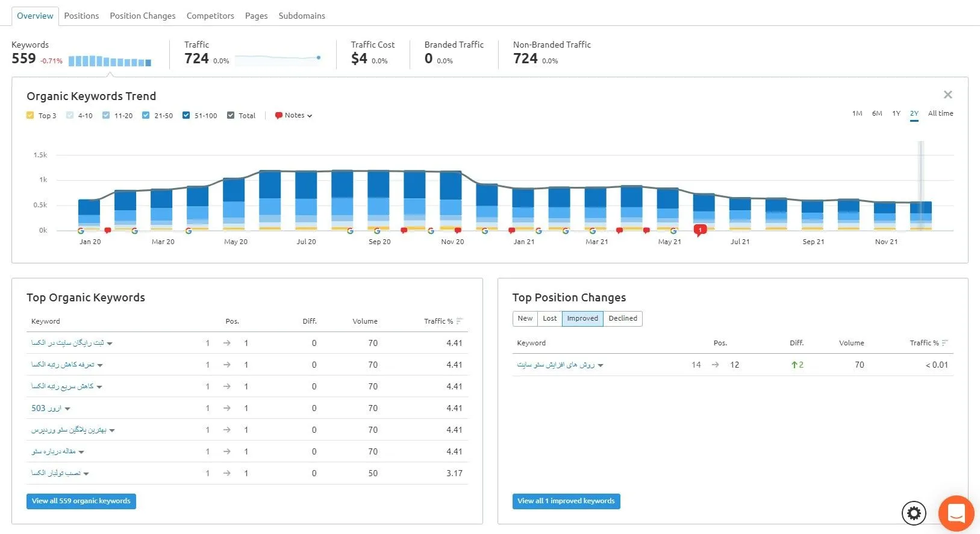Show Declined position changes
The height and width of the screenshot is (534, 980).
[623, 318]
